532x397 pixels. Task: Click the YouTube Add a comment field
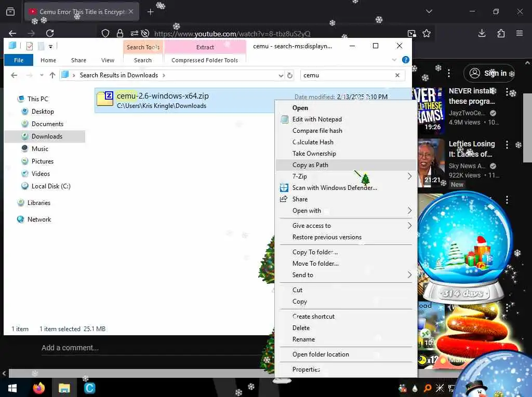click(x=70, y=348)
